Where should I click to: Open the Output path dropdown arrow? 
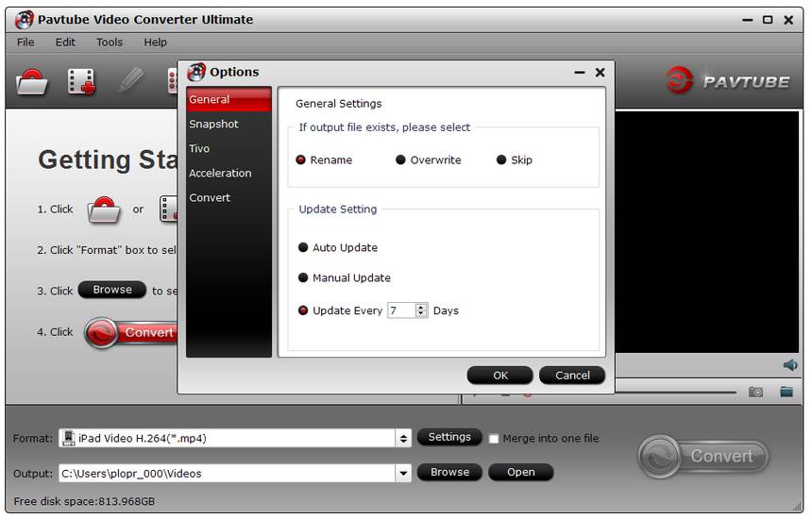point(403,473)
